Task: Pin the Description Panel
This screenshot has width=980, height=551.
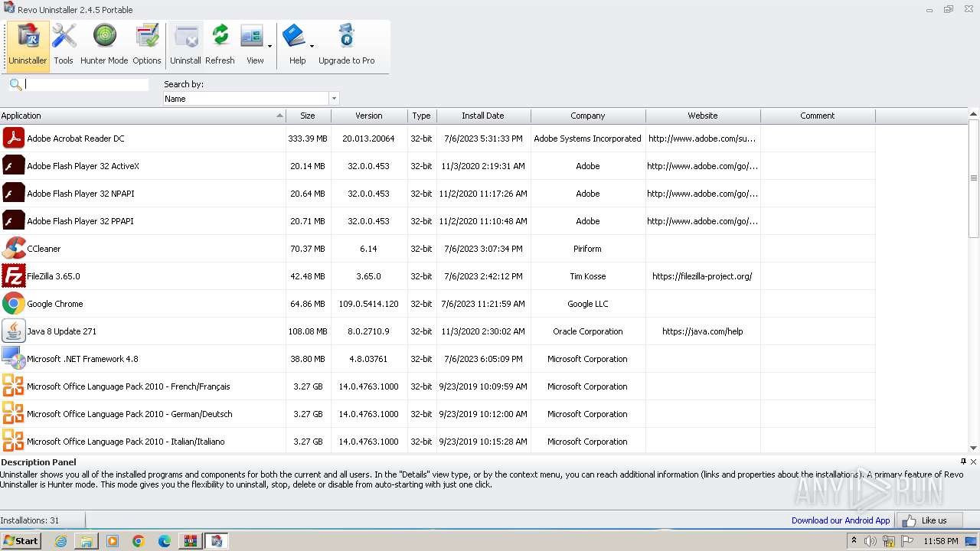Action: [963, 461]
